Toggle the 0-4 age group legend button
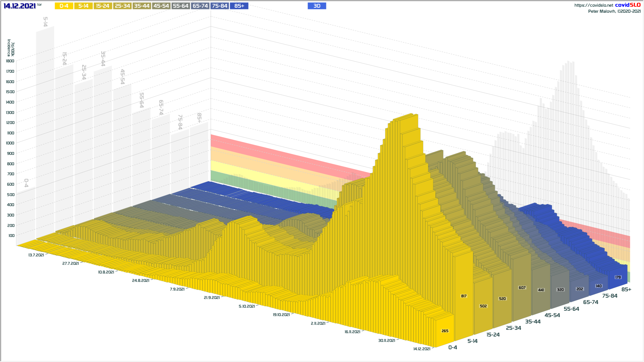Image resolution: width=644 pixels, height=362 pixels. pyautogui.click(x=64, y=6)
